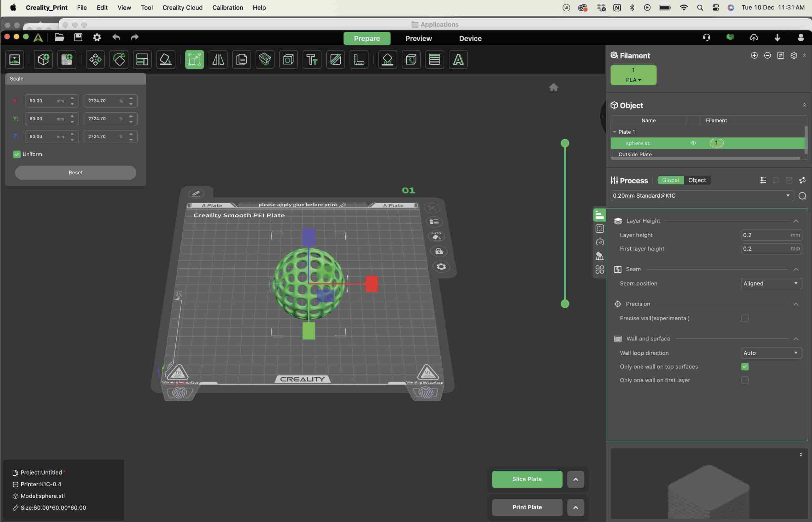Select the Mirror tool
Viewport: 812px width, 522px height.
pos(218,60)
